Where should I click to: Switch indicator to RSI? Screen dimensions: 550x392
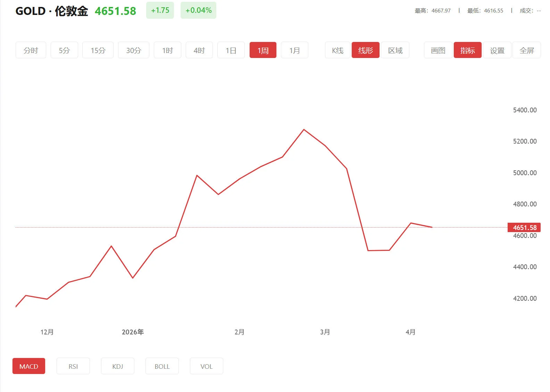(x=73, y=366)
